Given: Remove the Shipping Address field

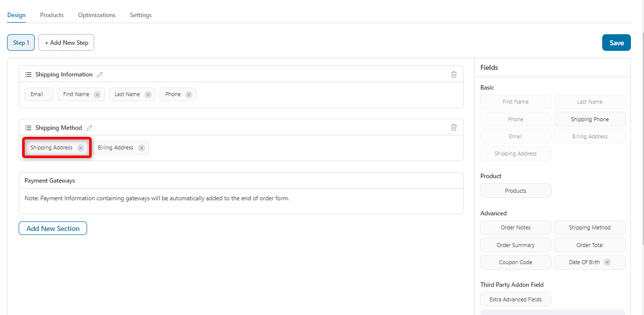Looking at the screenshot, I should 81,148.
